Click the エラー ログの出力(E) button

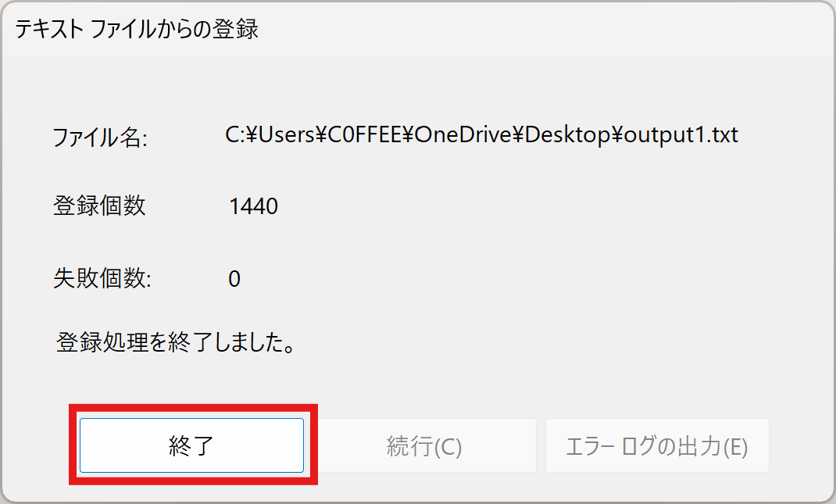point(657,445)
